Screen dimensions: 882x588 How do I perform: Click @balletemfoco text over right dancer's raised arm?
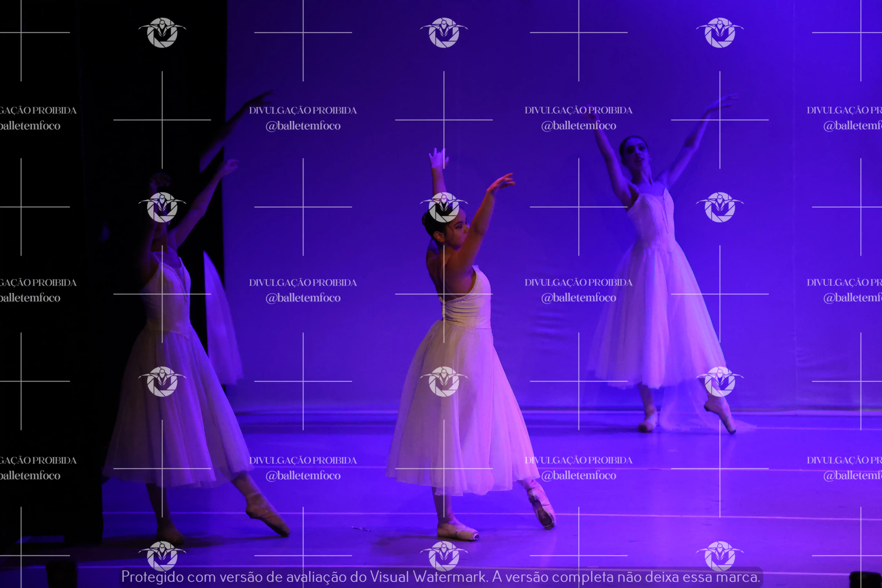coord(579,126)
